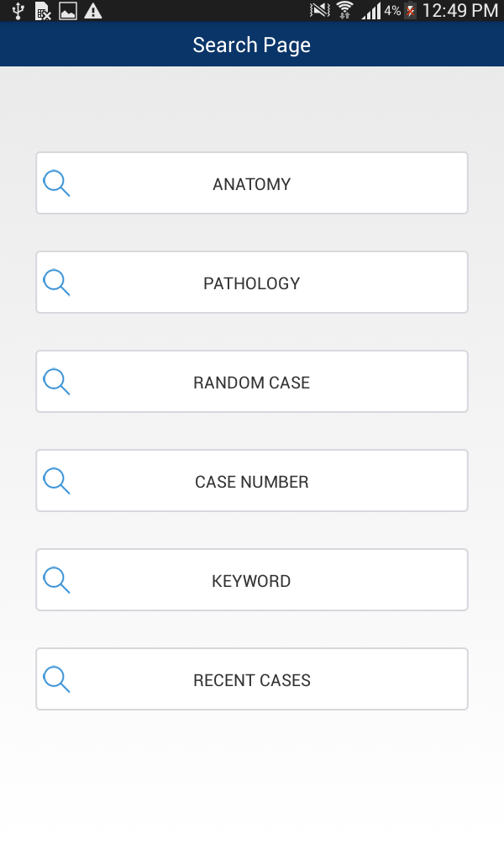Screen dimensions: 504x861
Task: Tap the picture notification icon in status bar
Action: click(x=68, y=11)
